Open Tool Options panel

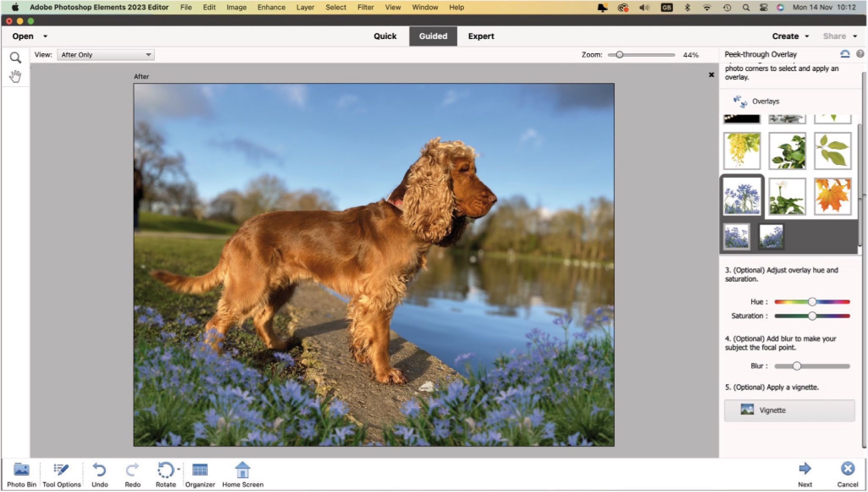coord(61,475)
